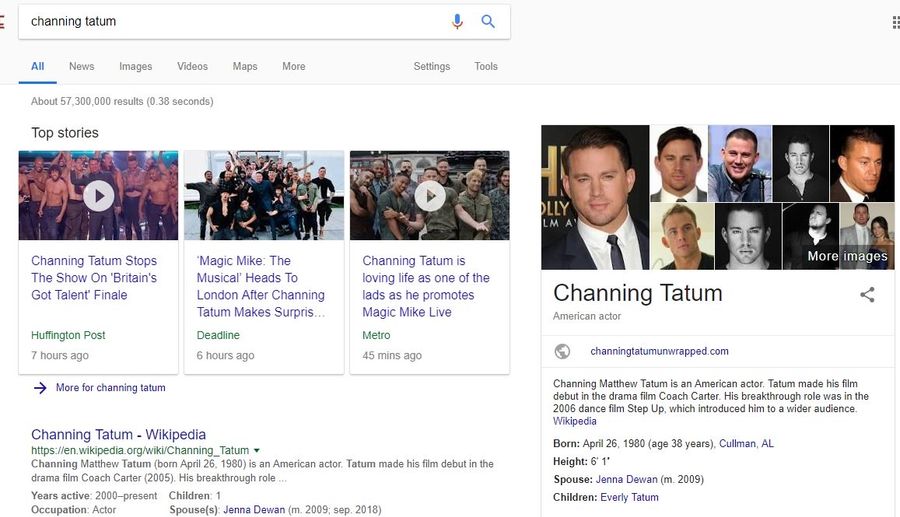The width and height of the screenshot is (900, 517).
Task: Click the voice search microphone icon
Action: (x=457, y=21)
